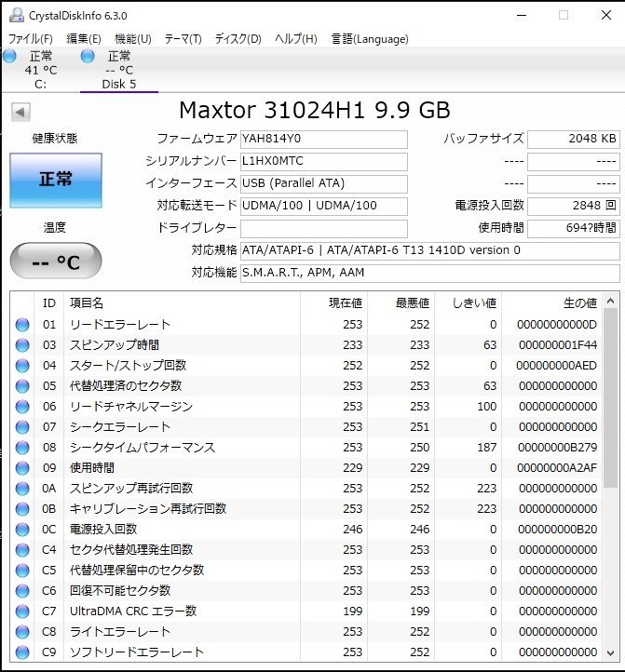Click the serial number field L1HX0MTC
Image resolution: width=625 pixels, height=672 pixels.
(x=323, y=161)
